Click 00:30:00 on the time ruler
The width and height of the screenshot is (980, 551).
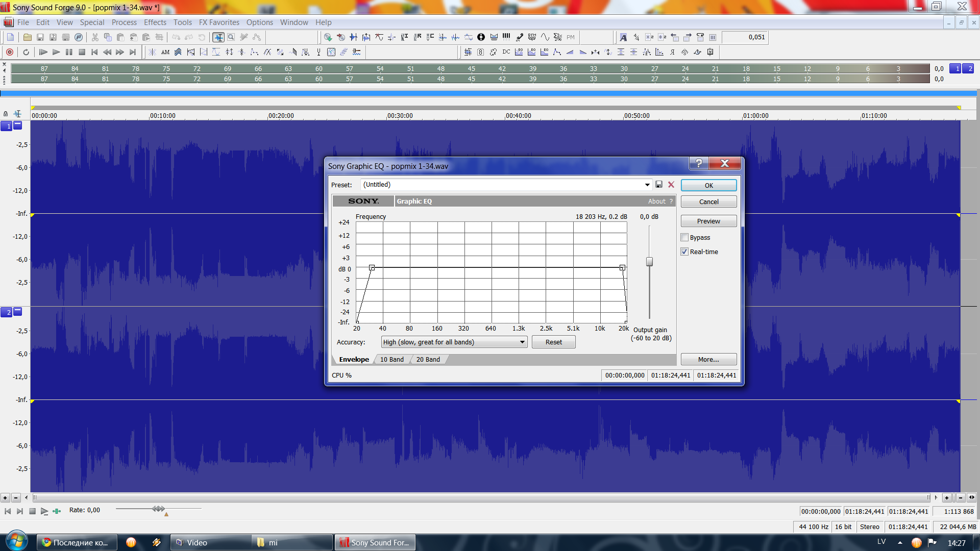[x=400, y=116]
